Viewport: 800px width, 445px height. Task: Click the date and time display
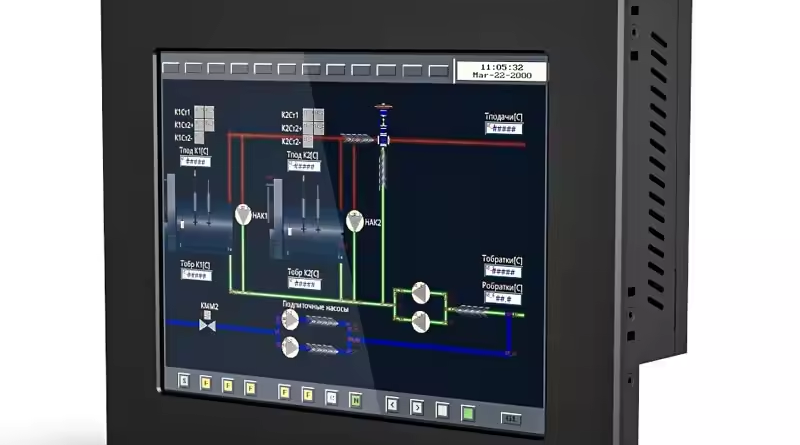502,71
